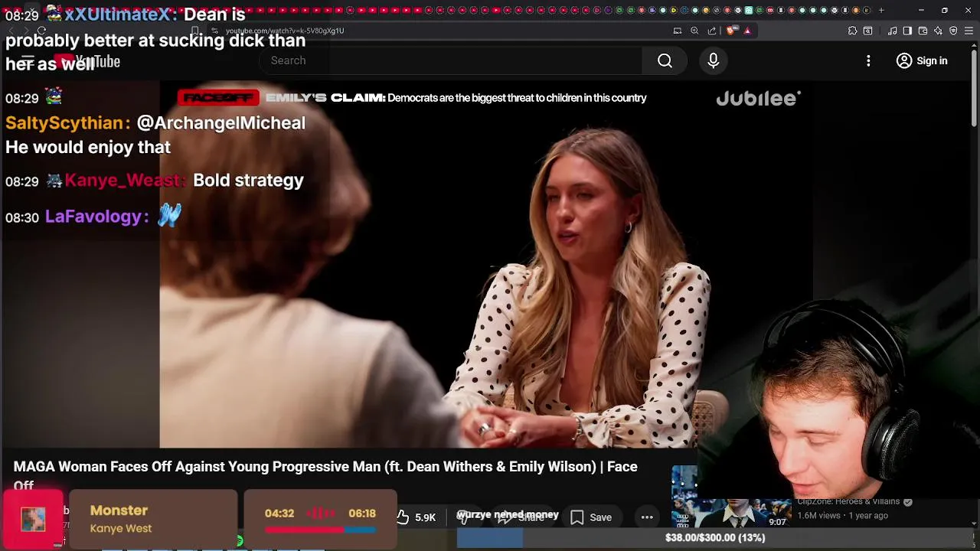Focus the YouTube Search field

(x=452, y=60)
